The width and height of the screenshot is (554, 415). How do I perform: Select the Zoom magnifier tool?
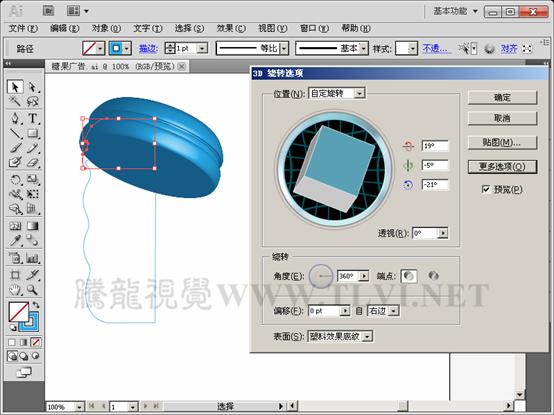32,290
